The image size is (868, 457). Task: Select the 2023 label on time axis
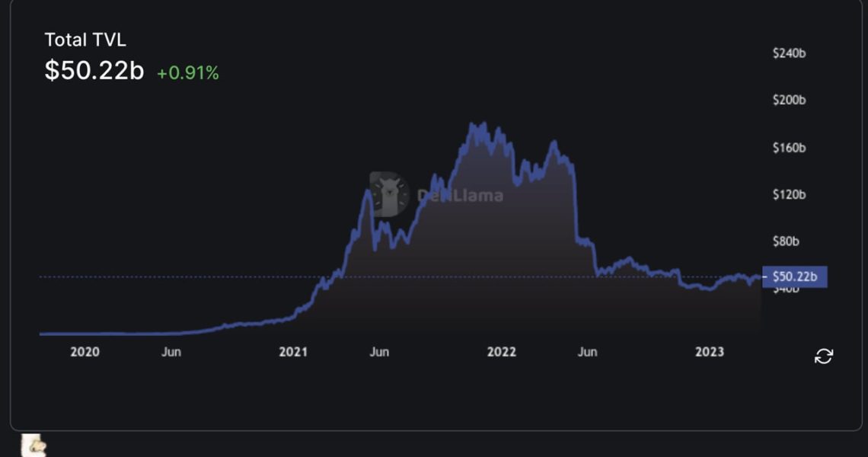click(710, 351)
